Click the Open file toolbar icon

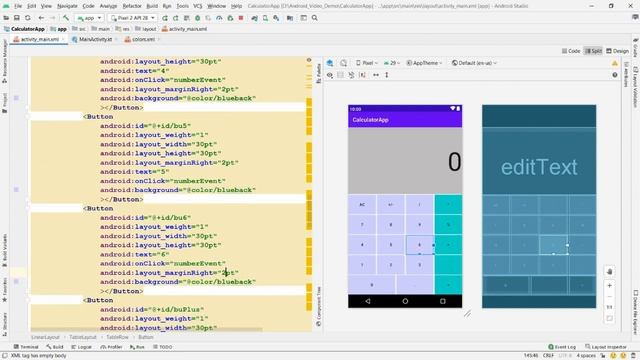tap(6, 18)
